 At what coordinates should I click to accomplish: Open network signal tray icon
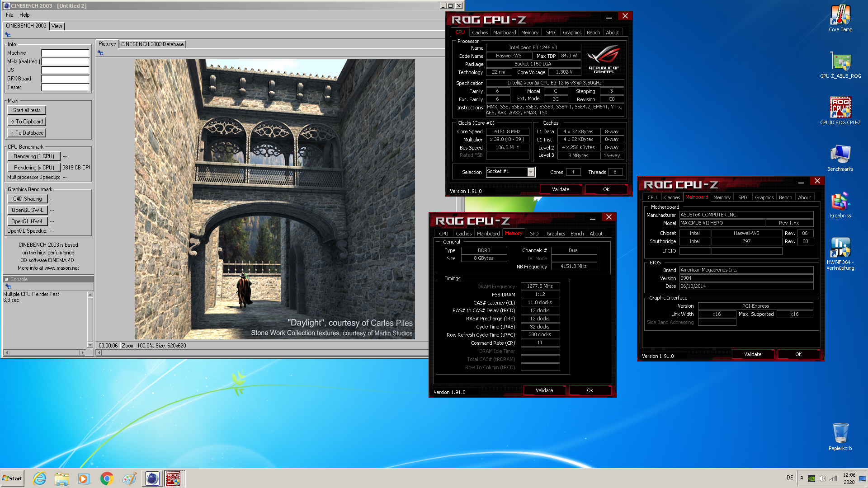pos(833,479)
